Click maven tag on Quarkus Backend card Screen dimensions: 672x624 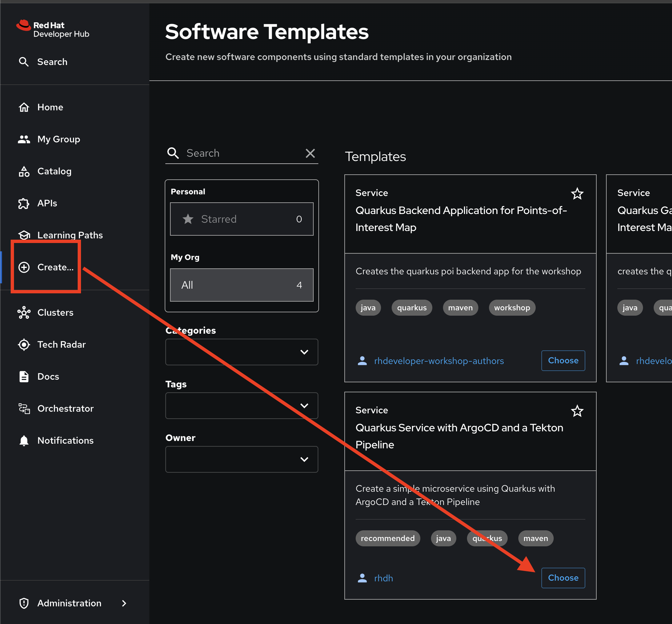[x=460, y=308]
